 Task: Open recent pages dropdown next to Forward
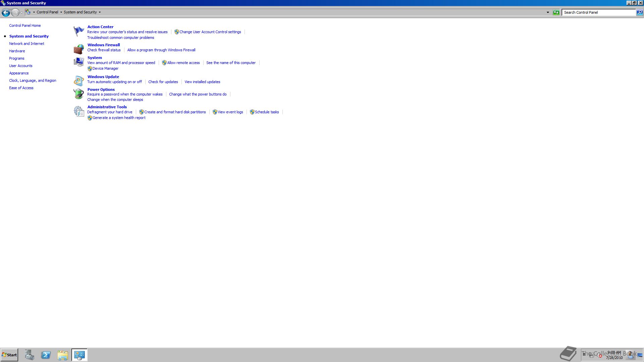21,12
